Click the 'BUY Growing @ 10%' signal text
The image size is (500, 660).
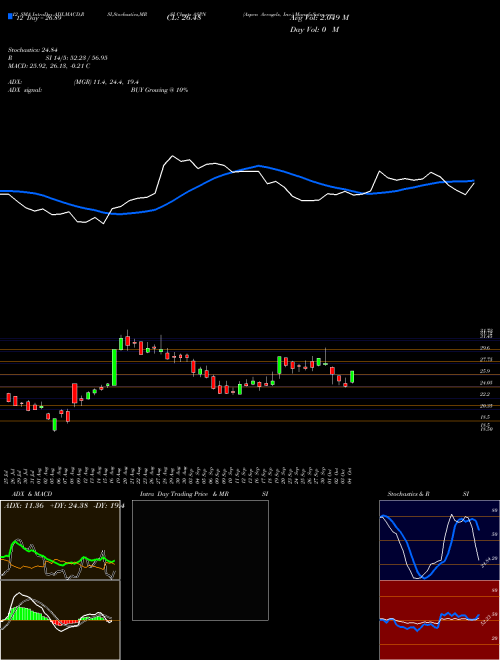pyautogui.click(x=159, y=90)
